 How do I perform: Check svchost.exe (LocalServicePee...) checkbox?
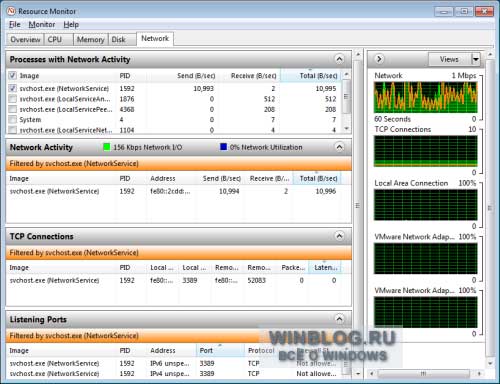(12, 109)
